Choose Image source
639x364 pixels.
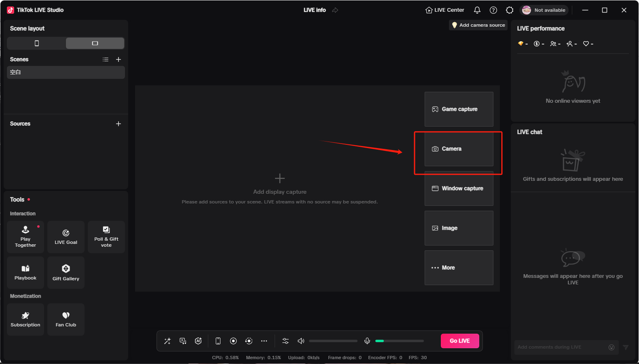point(459,228)
